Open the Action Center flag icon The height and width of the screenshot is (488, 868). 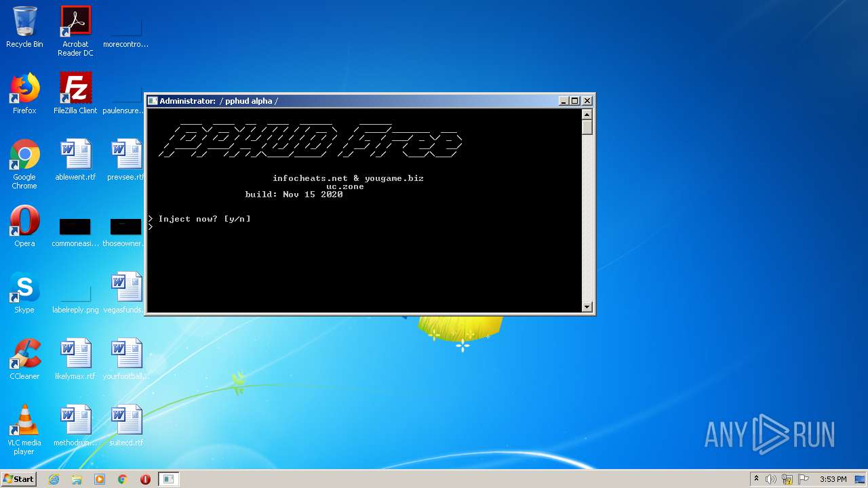(x=804, y=479)
